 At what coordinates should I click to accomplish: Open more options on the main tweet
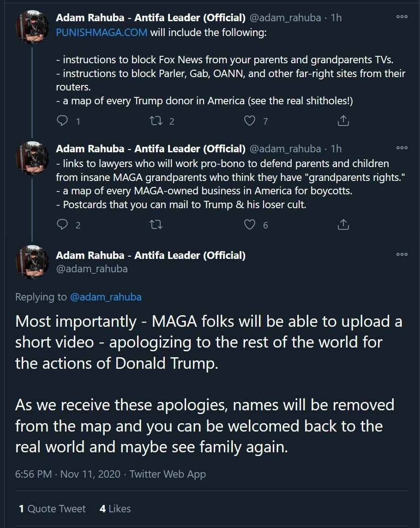coord(402,254)
